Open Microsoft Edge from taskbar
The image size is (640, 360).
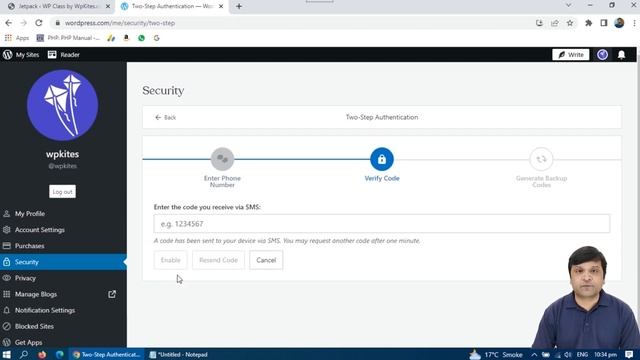coord(60,354)
